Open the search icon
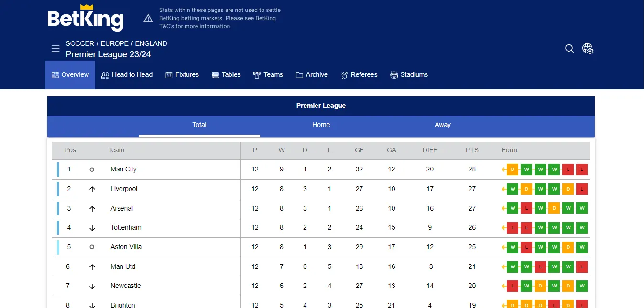 569,49
